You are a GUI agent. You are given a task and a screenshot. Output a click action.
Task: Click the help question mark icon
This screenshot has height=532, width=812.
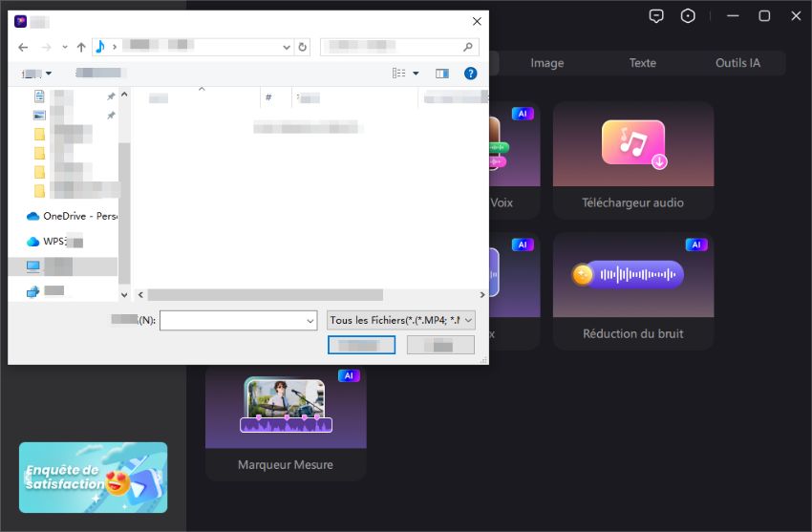point(470,74)
